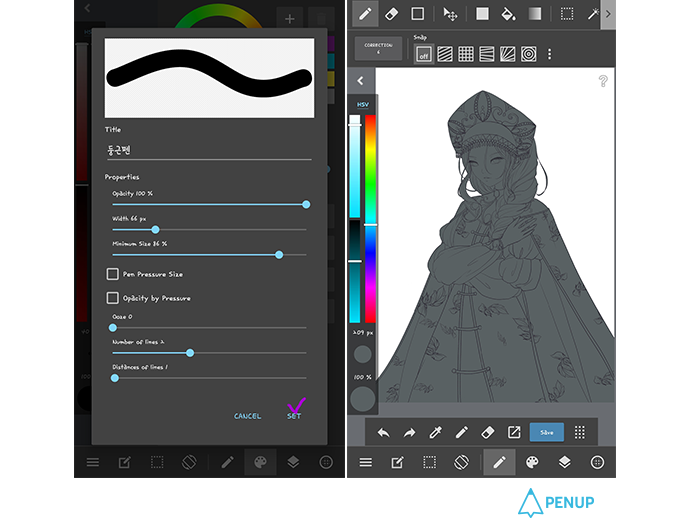Open layers icon in left bottom bar
The height and width of the screenshot is (528, 690).
(x=293, y=462)
